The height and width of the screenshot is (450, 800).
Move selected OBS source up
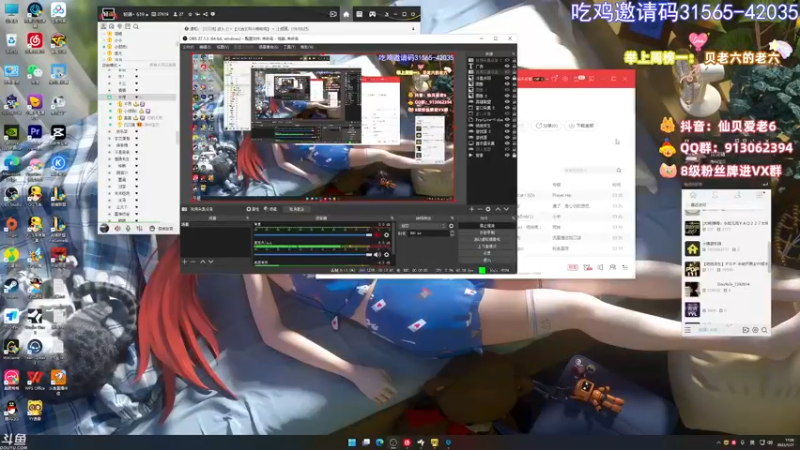(498, 209)
